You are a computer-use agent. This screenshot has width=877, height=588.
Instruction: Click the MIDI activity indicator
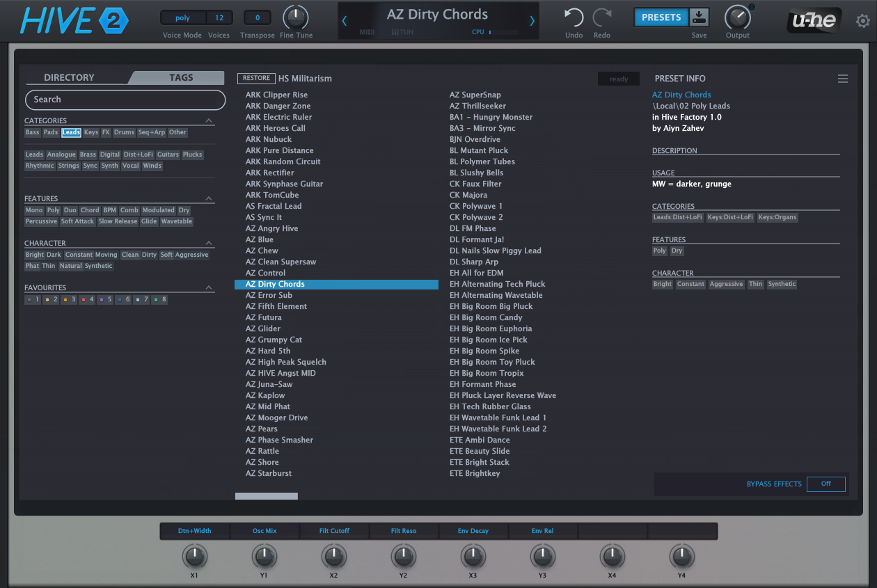[x=367, y=32]
